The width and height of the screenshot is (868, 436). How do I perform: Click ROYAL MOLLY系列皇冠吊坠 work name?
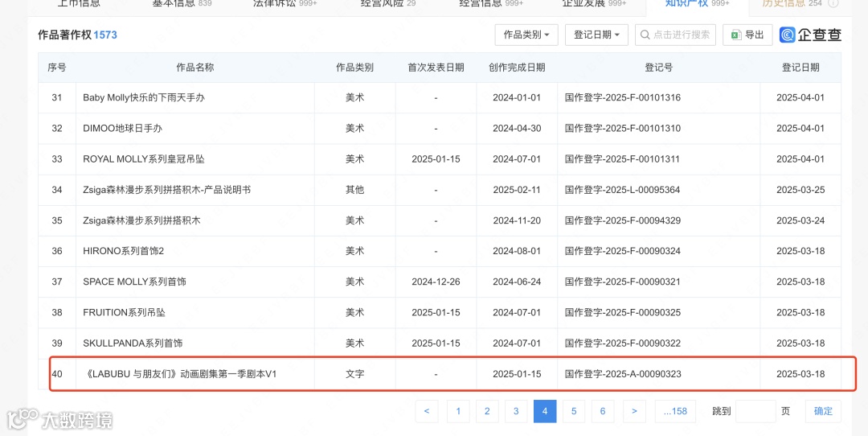pyautogui.click(x=143, y=159)
